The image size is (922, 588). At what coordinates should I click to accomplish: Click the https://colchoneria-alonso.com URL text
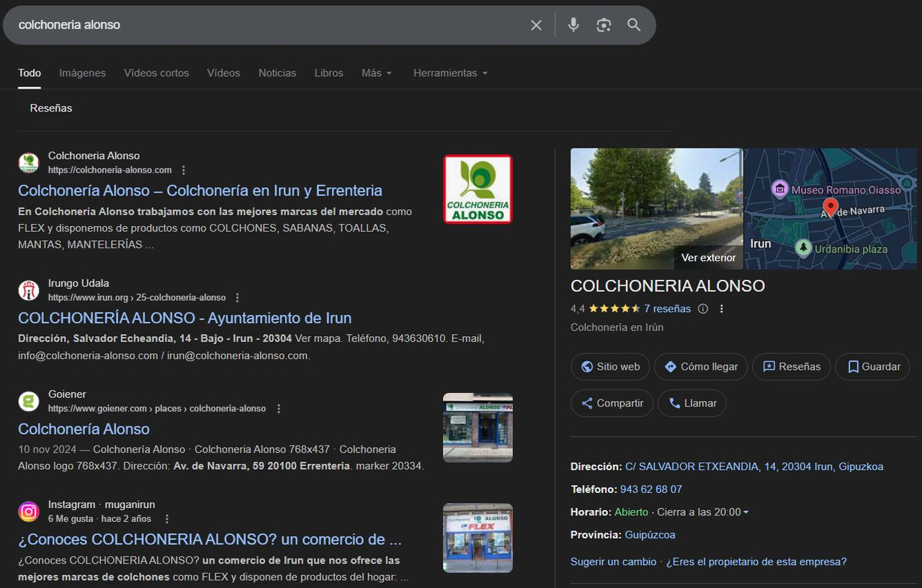(x=110, y=171)
